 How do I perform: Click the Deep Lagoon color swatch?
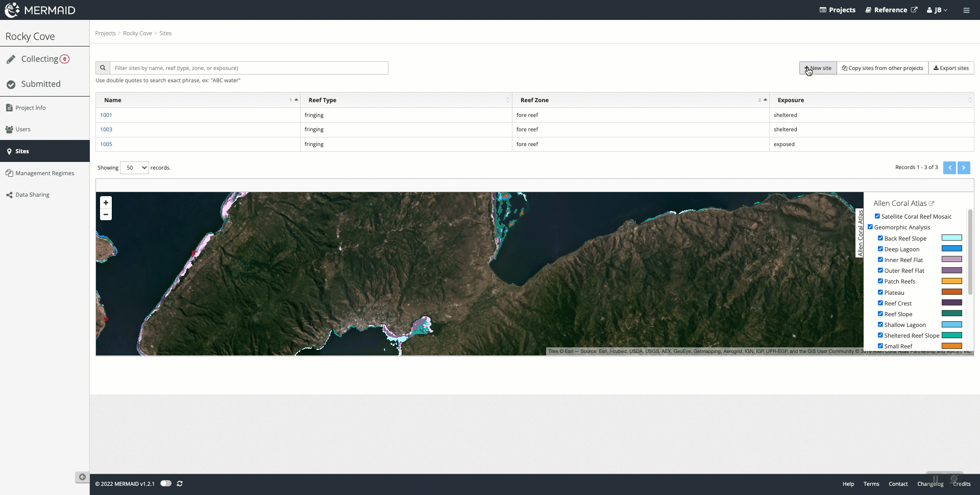pos(951,249)
